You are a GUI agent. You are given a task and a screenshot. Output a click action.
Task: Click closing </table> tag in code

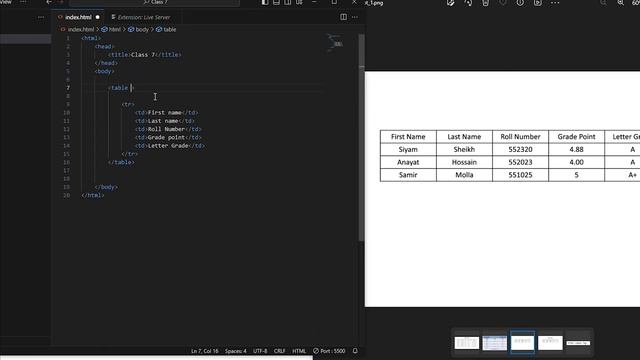coord(121,162)
